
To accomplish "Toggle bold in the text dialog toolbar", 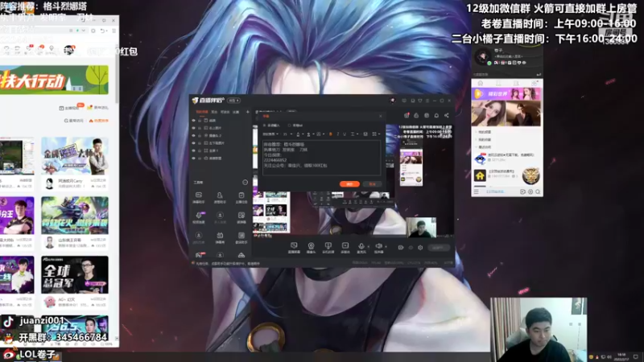I will (331, 134).
